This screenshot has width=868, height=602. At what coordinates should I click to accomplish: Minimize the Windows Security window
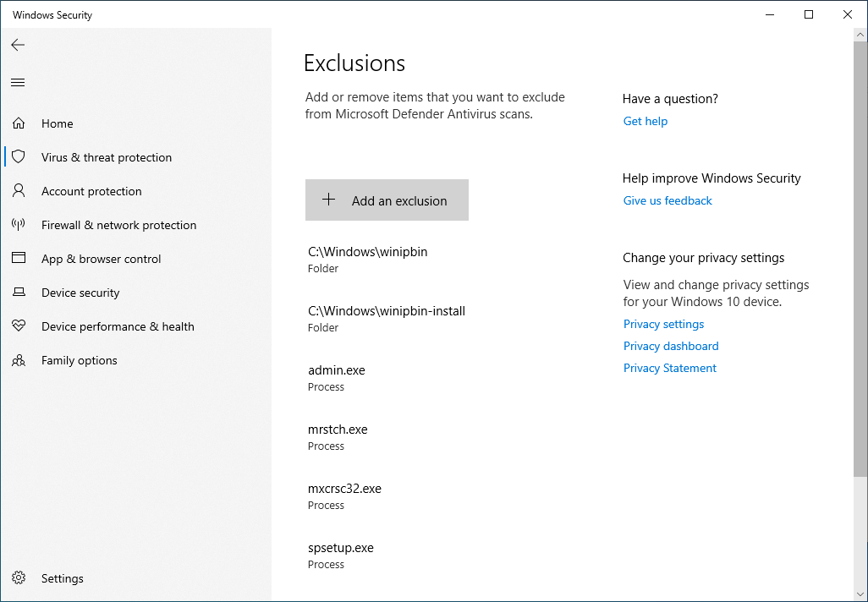tap(770, 14)
